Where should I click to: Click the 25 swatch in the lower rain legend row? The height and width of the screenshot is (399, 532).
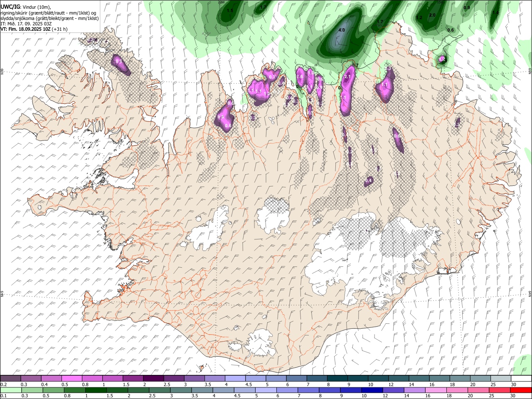point(500,390)
